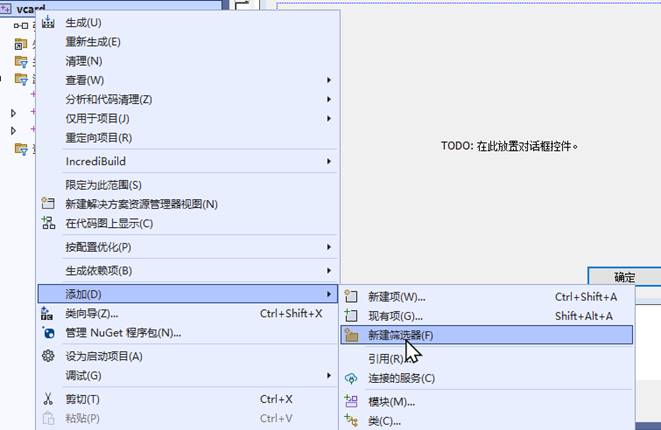The height and width of the screenshot is (430, 661).
Task: Open new Solution Explorer view (新建解决方案资源管理器视图)
Action: click(141, 204)
